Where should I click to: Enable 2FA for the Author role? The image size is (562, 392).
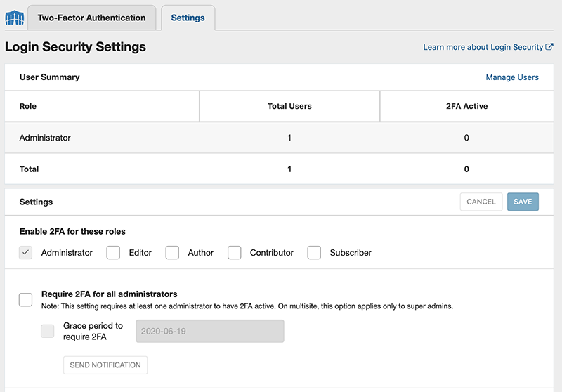pyautogui.click(x=172, y=253)
